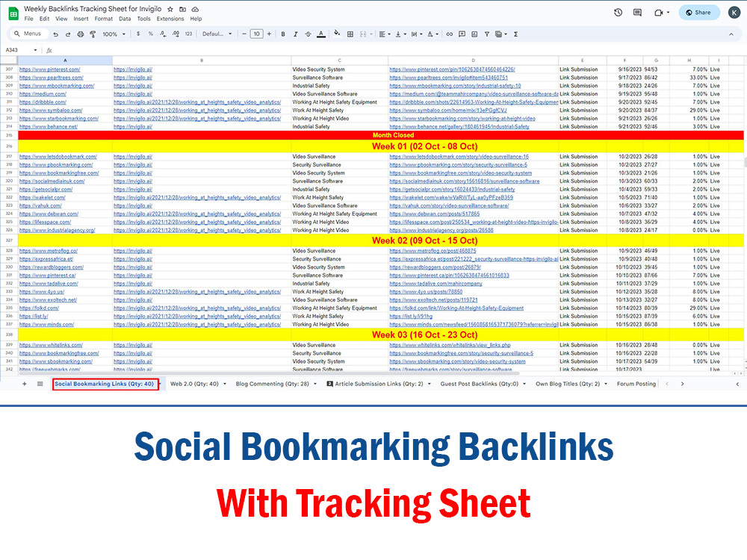The height and width of the screenshot is (560, 747).
Task: Open horizontal align dropdown
Action: 385,34
